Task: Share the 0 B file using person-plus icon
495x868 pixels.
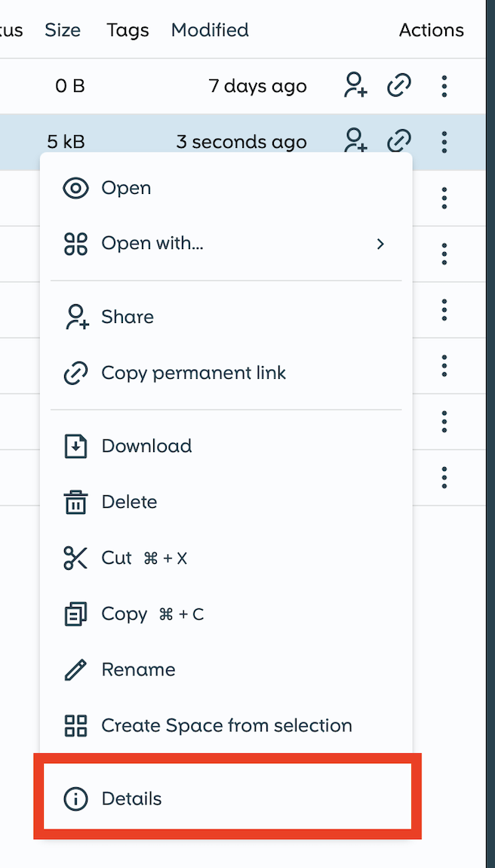Action: pos(355,86)
